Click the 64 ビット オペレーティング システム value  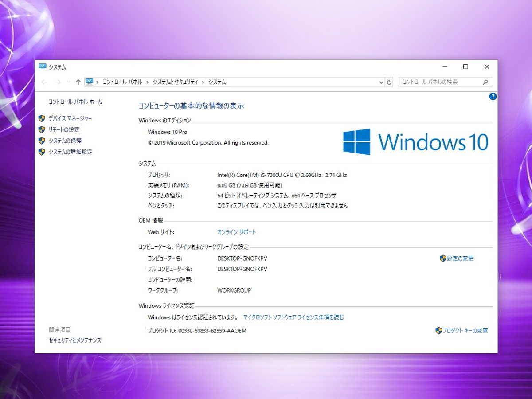pyautogui.click(x=277, y=195)
